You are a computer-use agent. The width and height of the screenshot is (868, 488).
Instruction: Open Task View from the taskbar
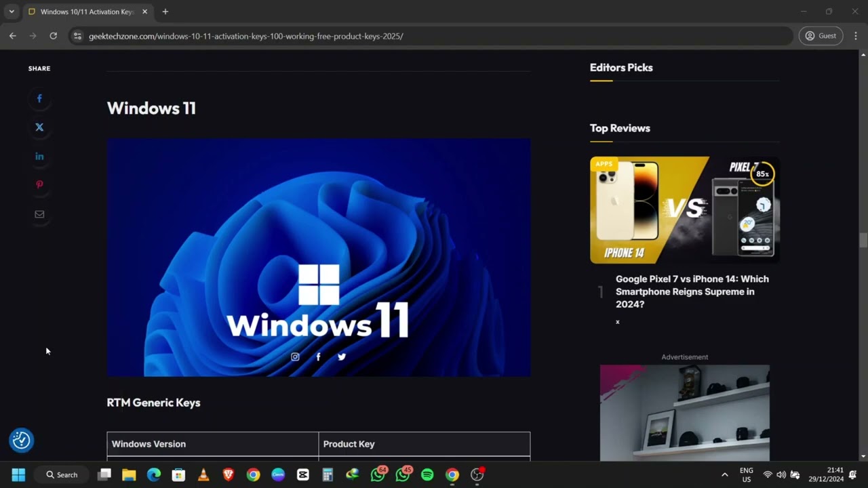tap(104, 475)
